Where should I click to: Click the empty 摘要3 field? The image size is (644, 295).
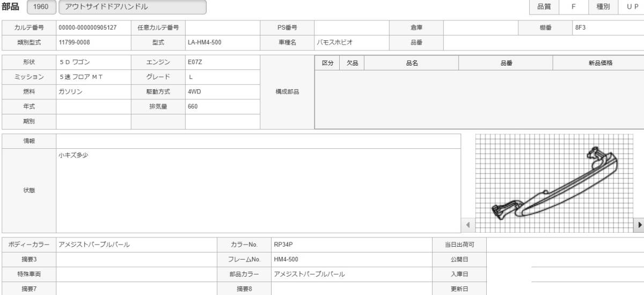(136, 259)
